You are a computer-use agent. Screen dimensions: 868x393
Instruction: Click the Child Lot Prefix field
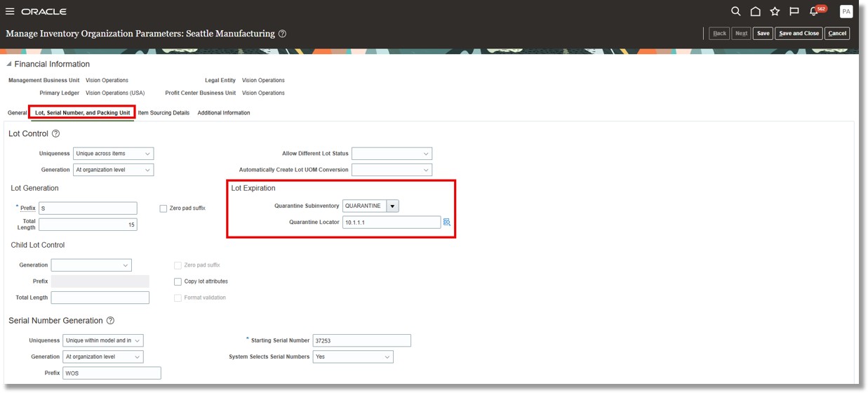click(100, 281)
